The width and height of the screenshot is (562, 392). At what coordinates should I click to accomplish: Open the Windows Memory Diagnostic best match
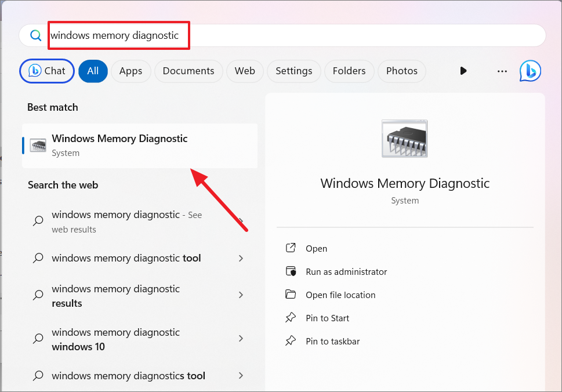140,146
